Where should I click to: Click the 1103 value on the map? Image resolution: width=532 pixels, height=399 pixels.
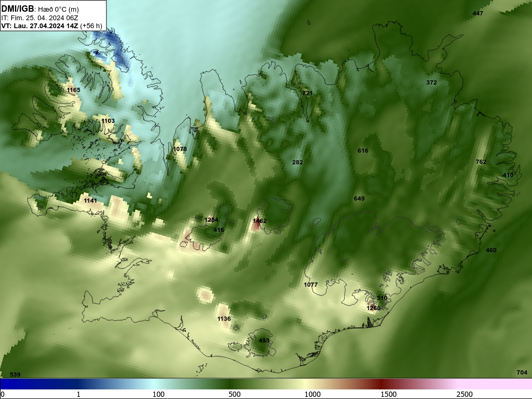[x=108, y=121]
